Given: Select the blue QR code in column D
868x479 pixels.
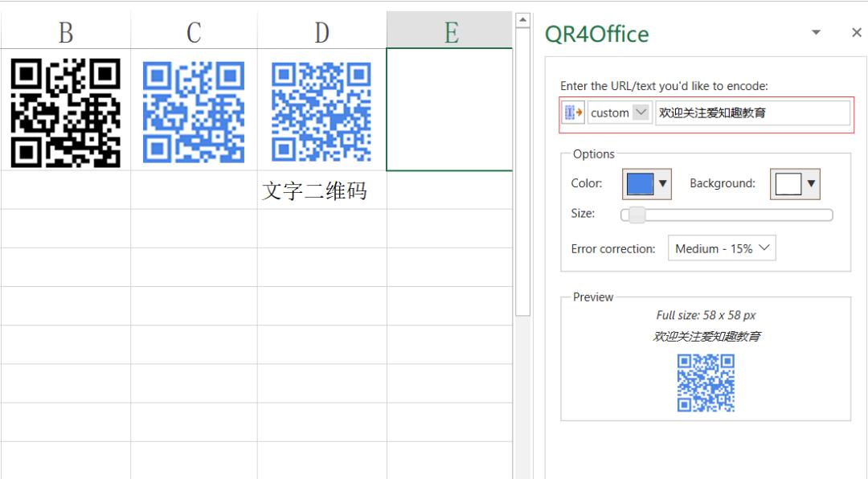Looking at the screenshot, I should point(321,111).
